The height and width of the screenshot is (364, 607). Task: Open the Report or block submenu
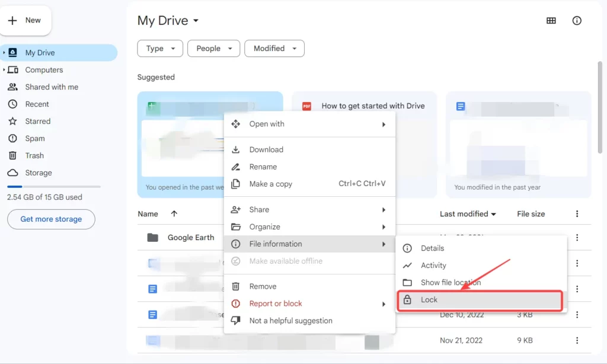tap(309, 304)
